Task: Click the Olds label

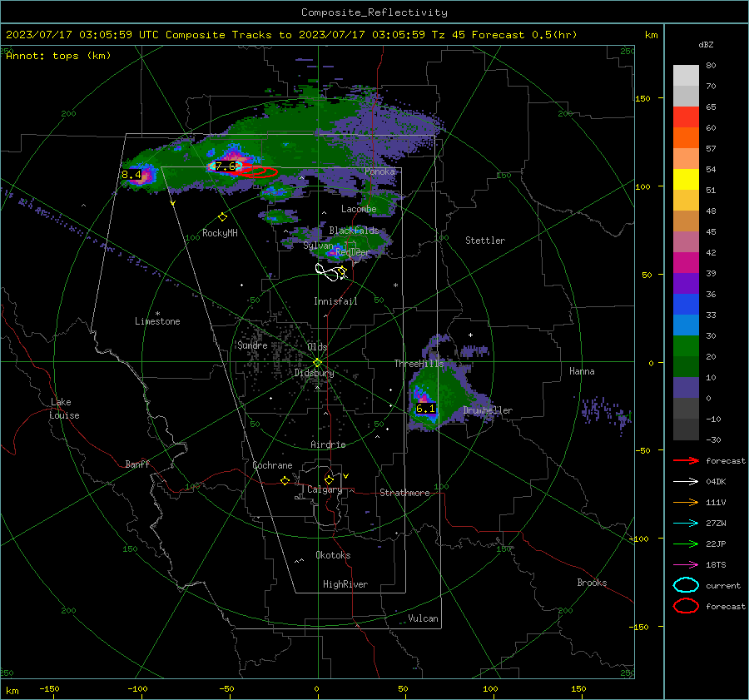Action: [317, 347]
